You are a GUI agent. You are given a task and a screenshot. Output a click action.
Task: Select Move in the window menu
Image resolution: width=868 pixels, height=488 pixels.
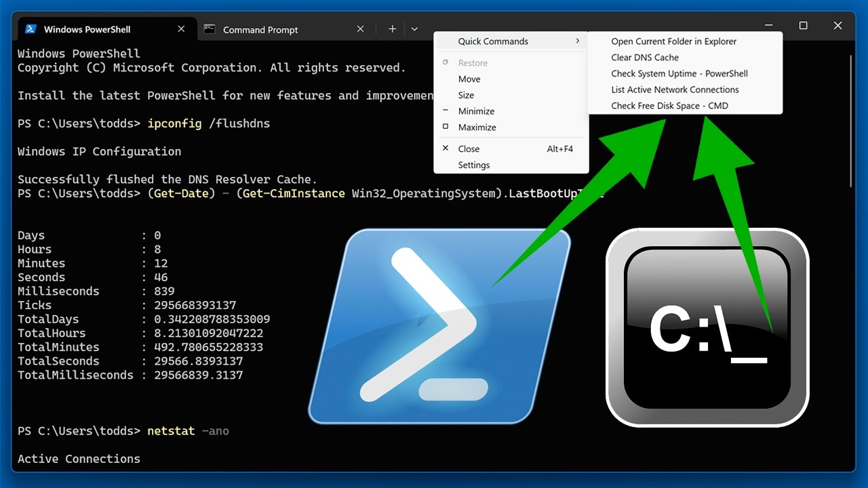tap(511, 79)
